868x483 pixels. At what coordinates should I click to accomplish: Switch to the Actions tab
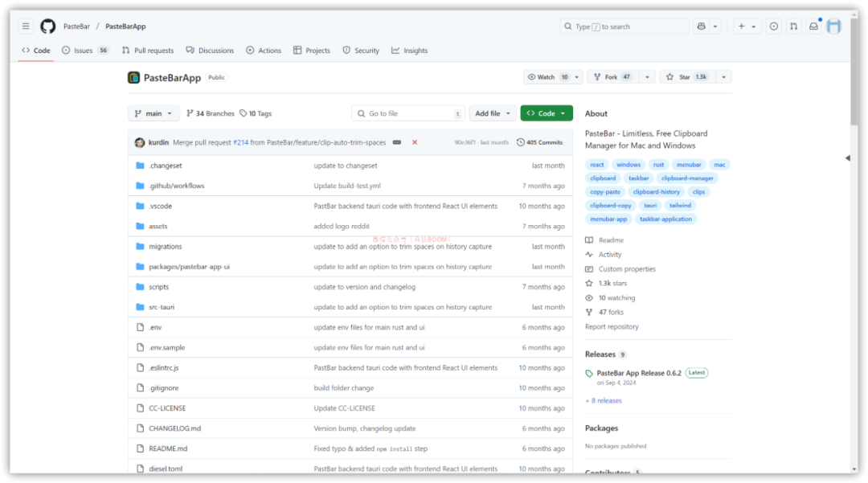(264, 51)
